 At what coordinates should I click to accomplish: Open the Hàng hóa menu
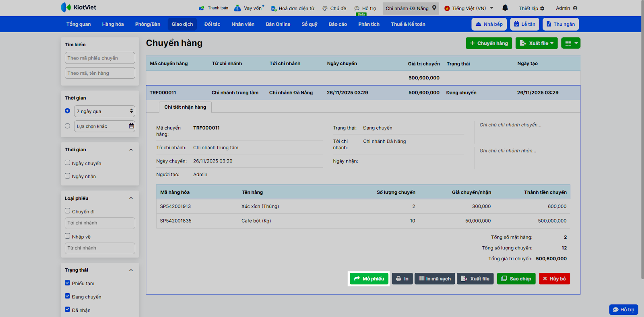click(113, 24)
